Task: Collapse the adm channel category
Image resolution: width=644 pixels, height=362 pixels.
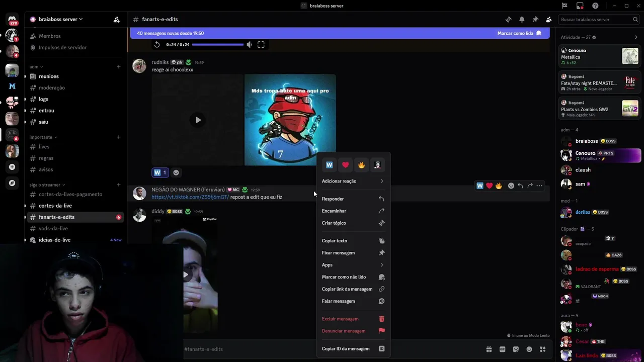Action: (x=36, y=66)
